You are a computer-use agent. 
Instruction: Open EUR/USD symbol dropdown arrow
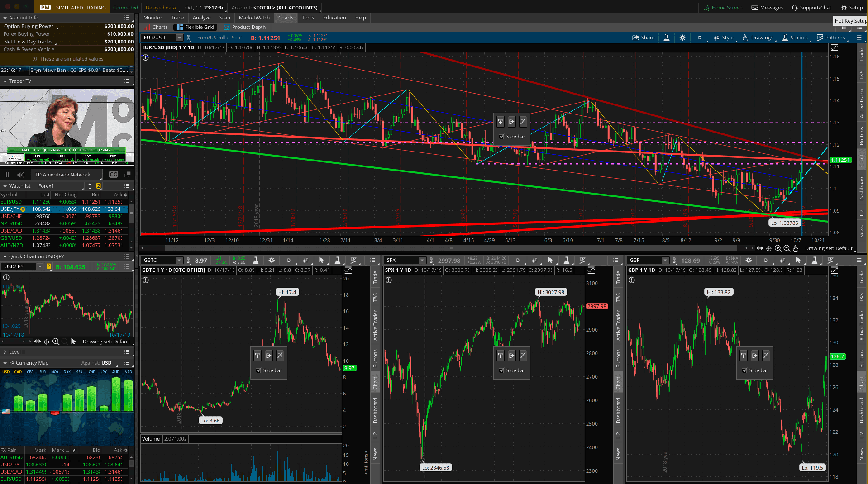[179, 38]
